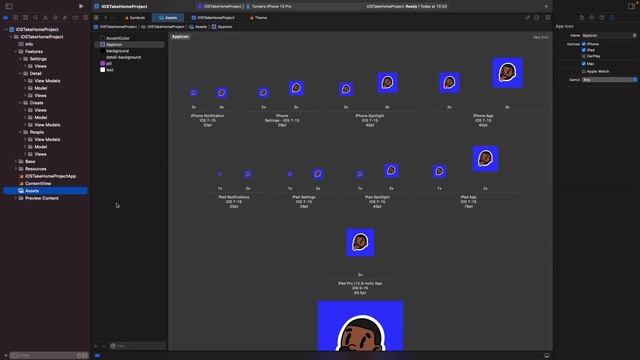Select the iPhone App 3x icon thumbnail
The height and width of the screenshot is (360, 640).
coord(507,73)
